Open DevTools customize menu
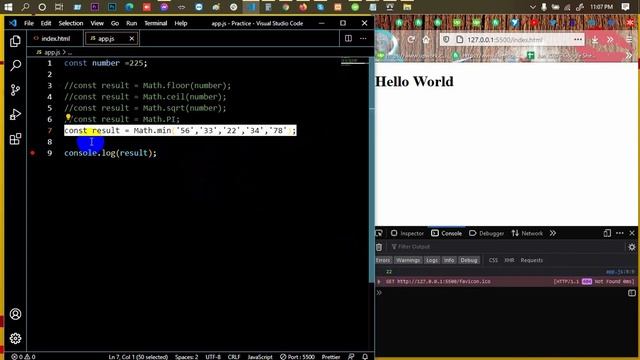Screen dimensions: 640x360 620,233
